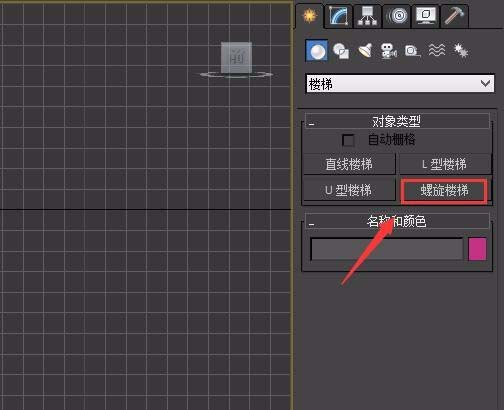Collapse the 名称和颜色 rollout

point(397,221)
